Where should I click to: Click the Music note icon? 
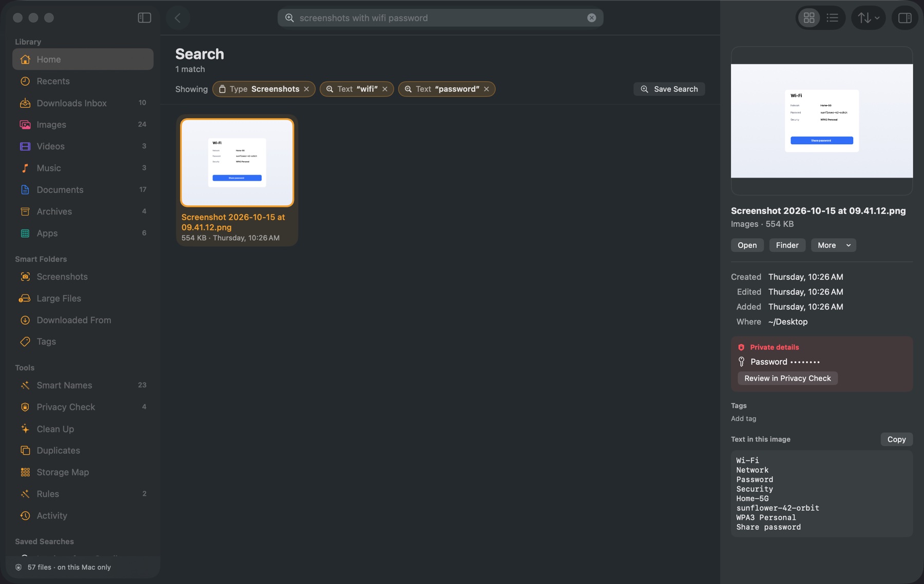click(25, 168)
